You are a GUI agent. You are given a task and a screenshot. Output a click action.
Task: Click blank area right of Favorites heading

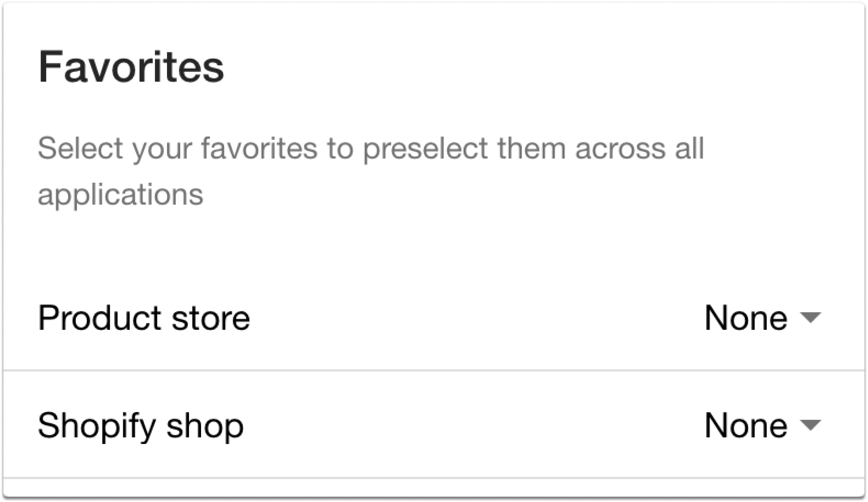(517, 67)
